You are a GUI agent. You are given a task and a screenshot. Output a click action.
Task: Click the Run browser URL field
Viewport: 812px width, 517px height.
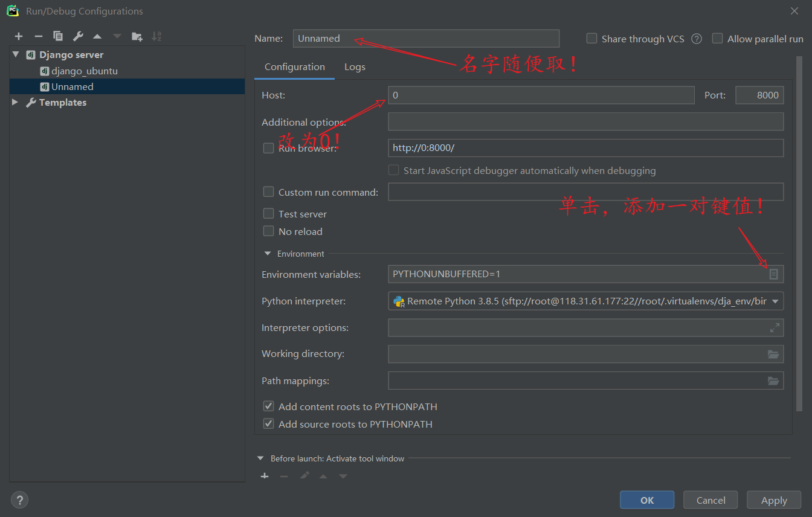(x=585, y=148)
